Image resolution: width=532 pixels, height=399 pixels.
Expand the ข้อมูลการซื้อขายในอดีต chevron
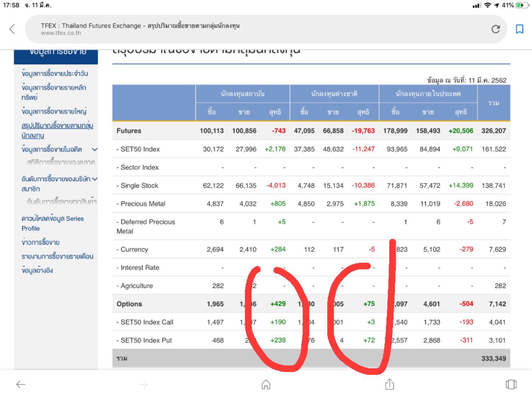(x=95, y=149)
